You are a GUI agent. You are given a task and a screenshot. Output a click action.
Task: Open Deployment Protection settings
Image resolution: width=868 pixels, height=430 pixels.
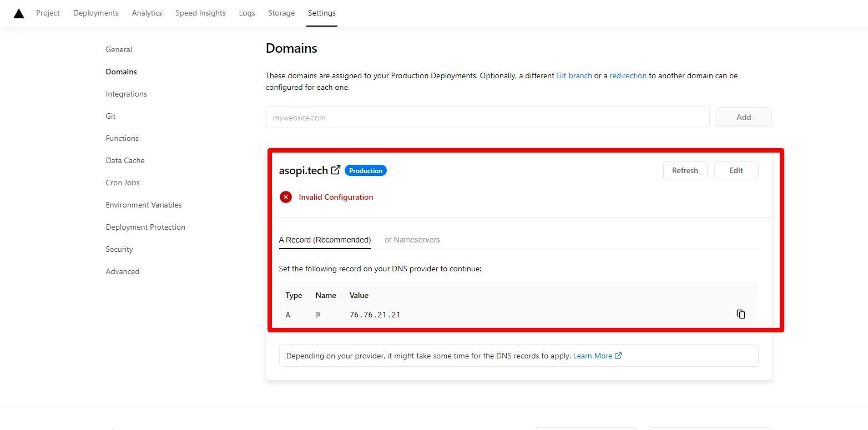point(145,227)
